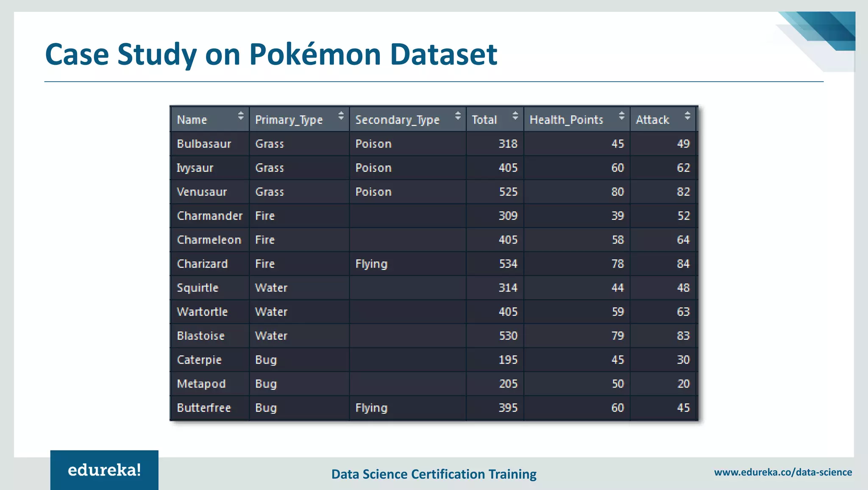868x490 pixels.
Task: Click the Total header label
Action: tap(484, 120)
